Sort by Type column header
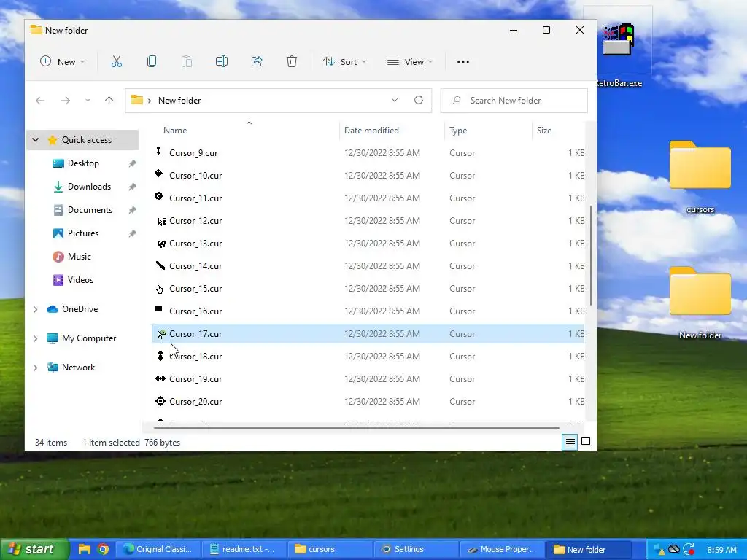The width and height of the screenshot is (747, 560). tap(458, 130)
